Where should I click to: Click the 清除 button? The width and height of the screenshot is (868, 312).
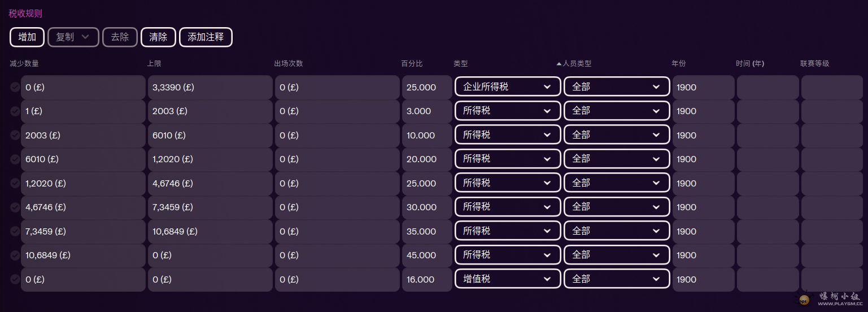point(158,37)
